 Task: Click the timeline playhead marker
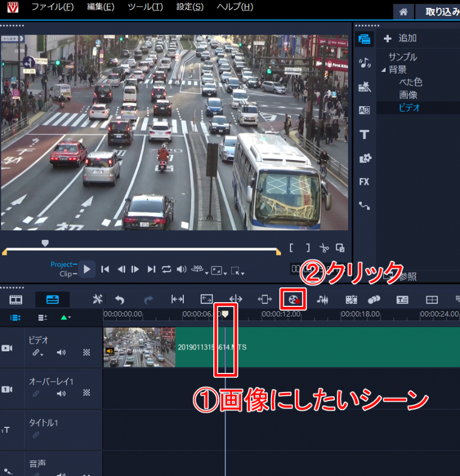pyautogui.click(x=225, y=314)
